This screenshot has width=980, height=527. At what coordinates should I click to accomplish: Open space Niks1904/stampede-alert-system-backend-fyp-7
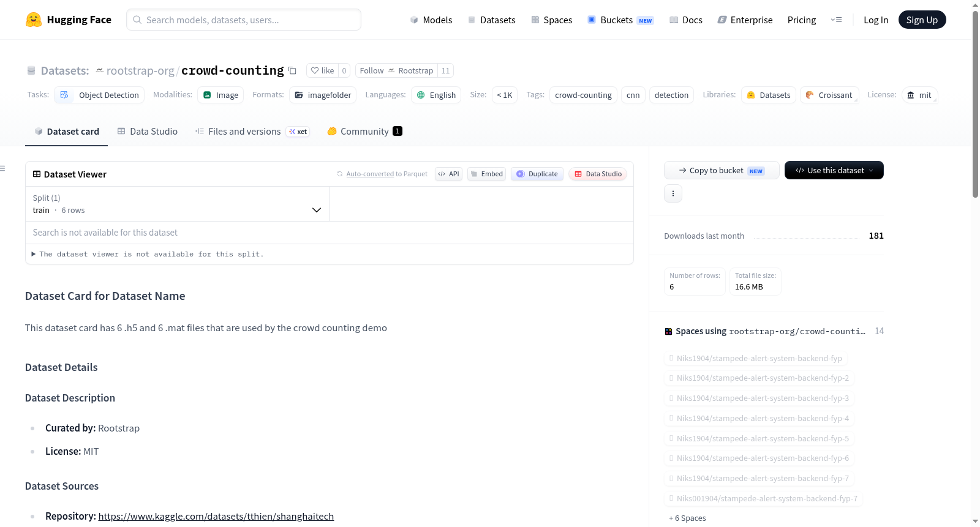tap(759, 478)
